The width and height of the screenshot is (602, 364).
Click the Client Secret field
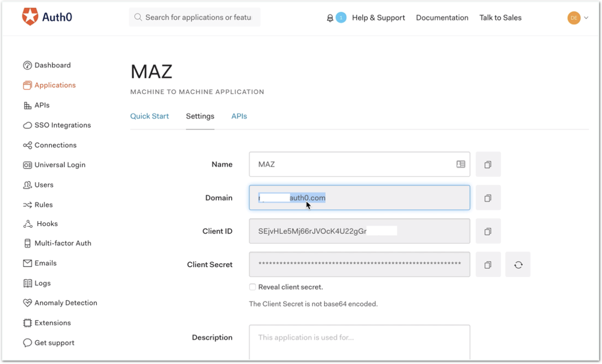coord(359,264)
